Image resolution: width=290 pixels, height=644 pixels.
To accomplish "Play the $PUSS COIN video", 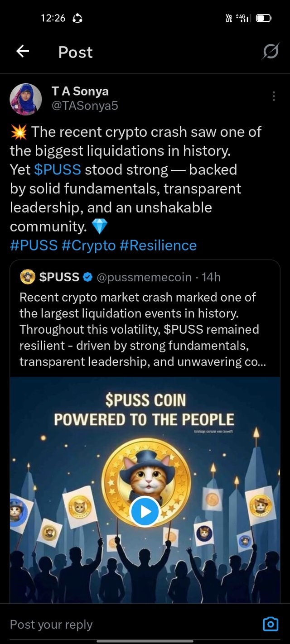I will (x=145, y=512).
